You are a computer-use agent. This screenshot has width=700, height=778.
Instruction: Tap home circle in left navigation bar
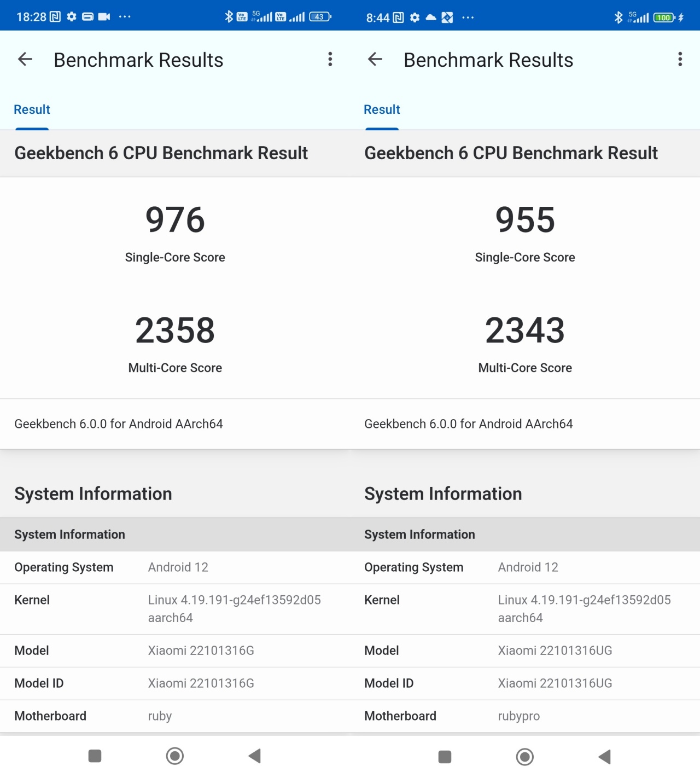click(175, 756)
